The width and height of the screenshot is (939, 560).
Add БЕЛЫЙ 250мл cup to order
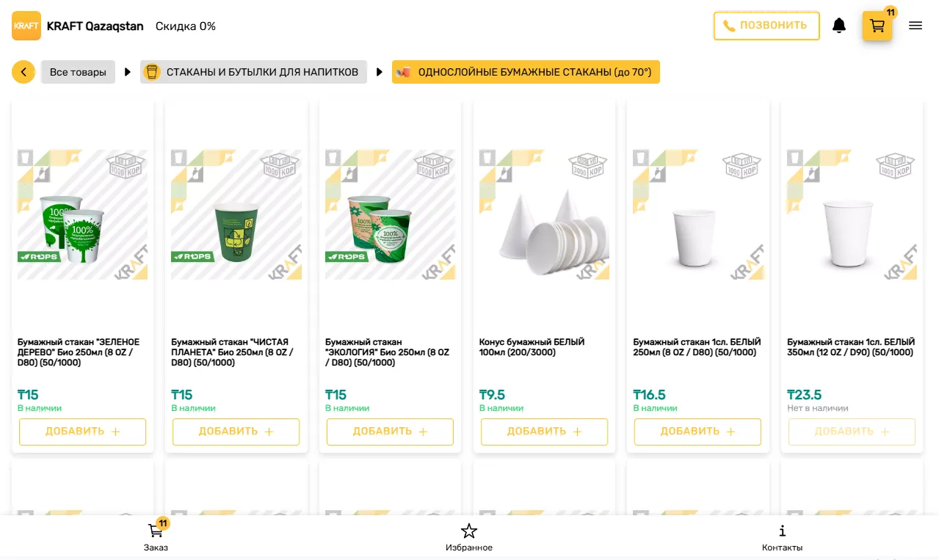click(697, 432)
